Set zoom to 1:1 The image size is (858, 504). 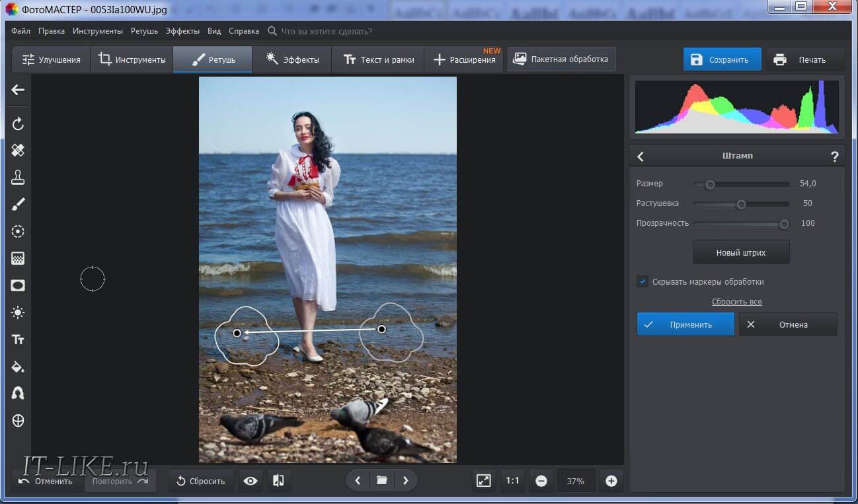pyautogui.click(x=512, y=481)
